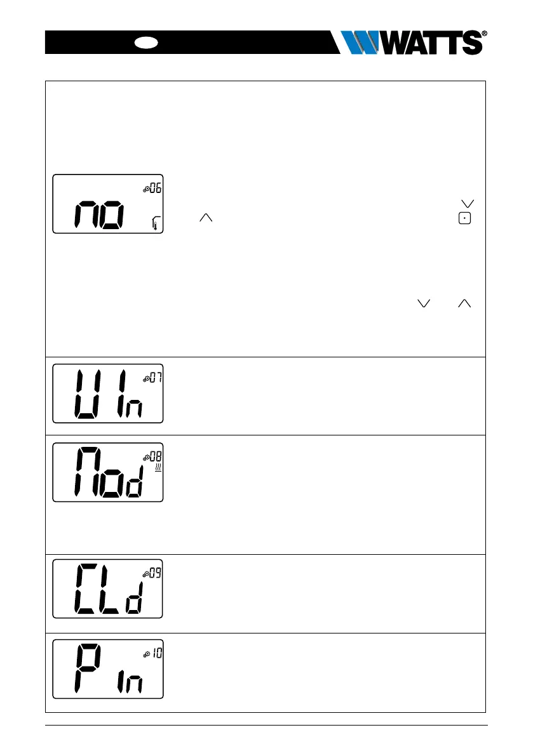Screen dimensions: 533x756
Task: Click the gear icon next to number 10
Action: click(x=146, y=654)
